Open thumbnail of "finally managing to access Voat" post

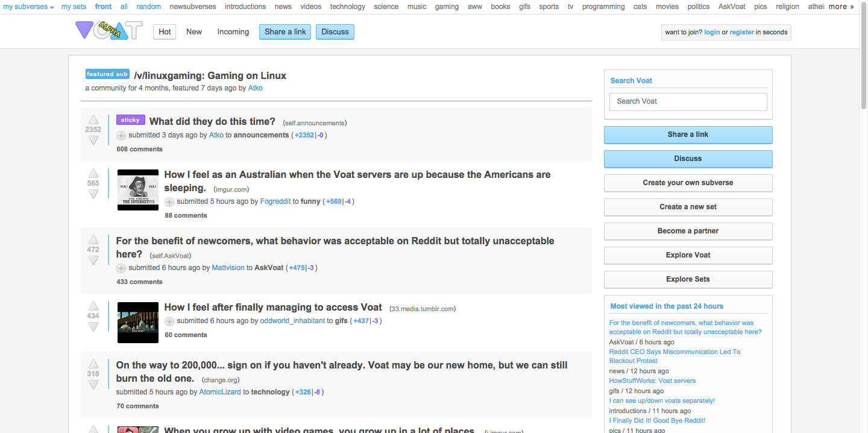138,323
